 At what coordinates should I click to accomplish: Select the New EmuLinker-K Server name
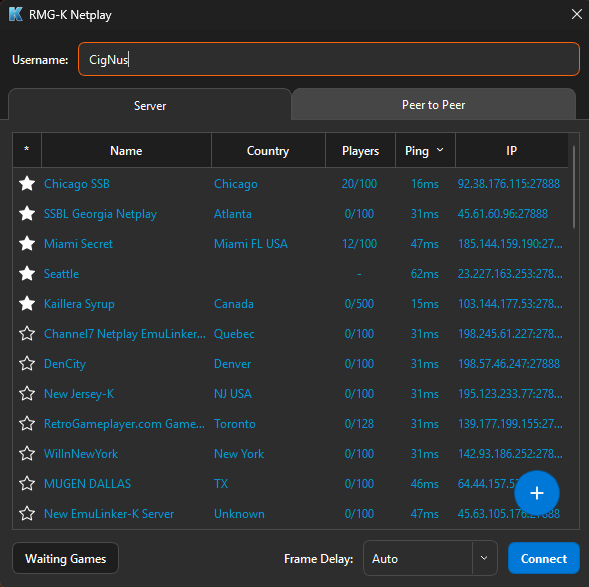tap(109, 513)
